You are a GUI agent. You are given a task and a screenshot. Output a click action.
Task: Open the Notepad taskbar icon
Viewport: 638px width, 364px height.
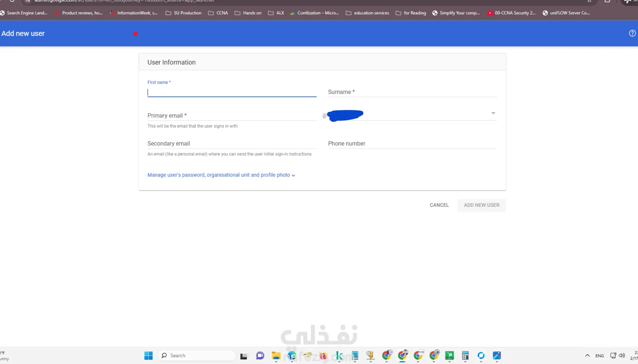click(x=355, y=356)
